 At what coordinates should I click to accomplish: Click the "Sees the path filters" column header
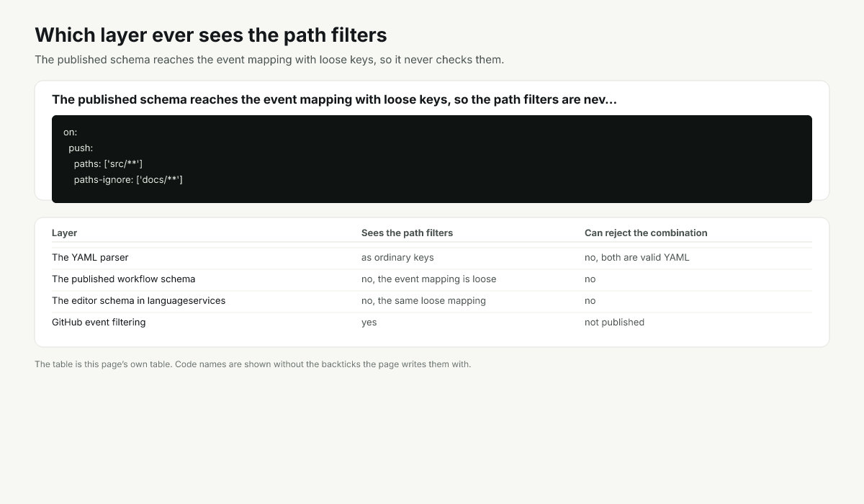[407, 233]
